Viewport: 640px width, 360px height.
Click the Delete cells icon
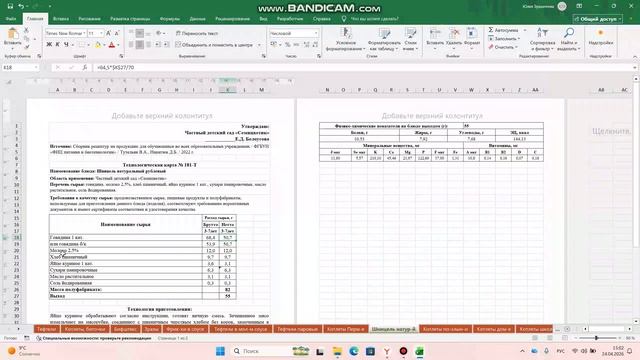pyautogui.click(x=454, y=33)
